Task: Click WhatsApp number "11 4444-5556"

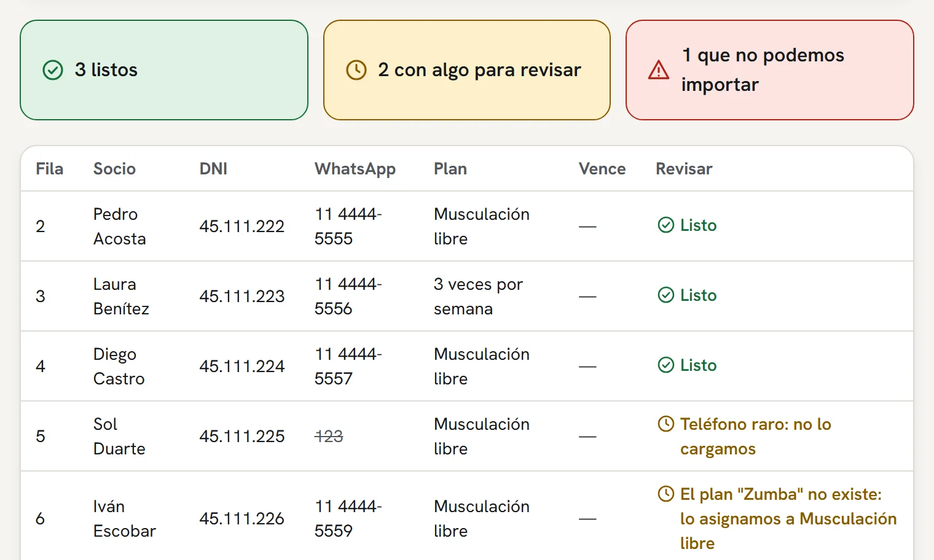Action: click(x=348, y=297)
